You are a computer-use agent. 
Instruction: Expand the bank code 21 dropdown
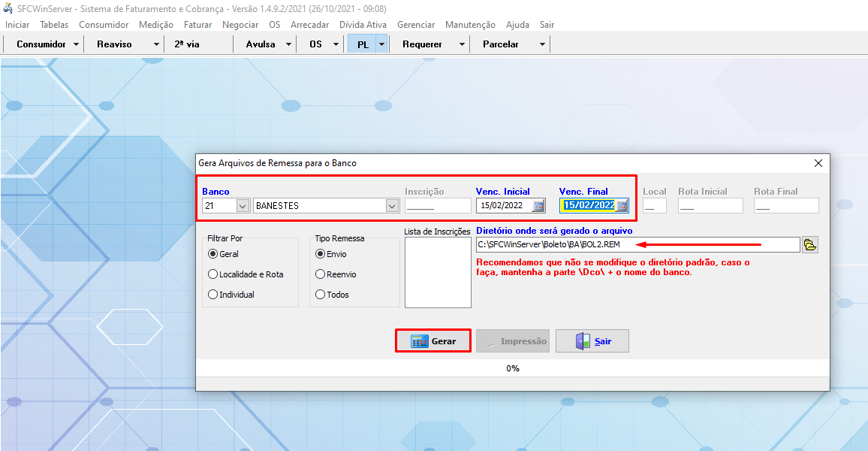(243, 206)
